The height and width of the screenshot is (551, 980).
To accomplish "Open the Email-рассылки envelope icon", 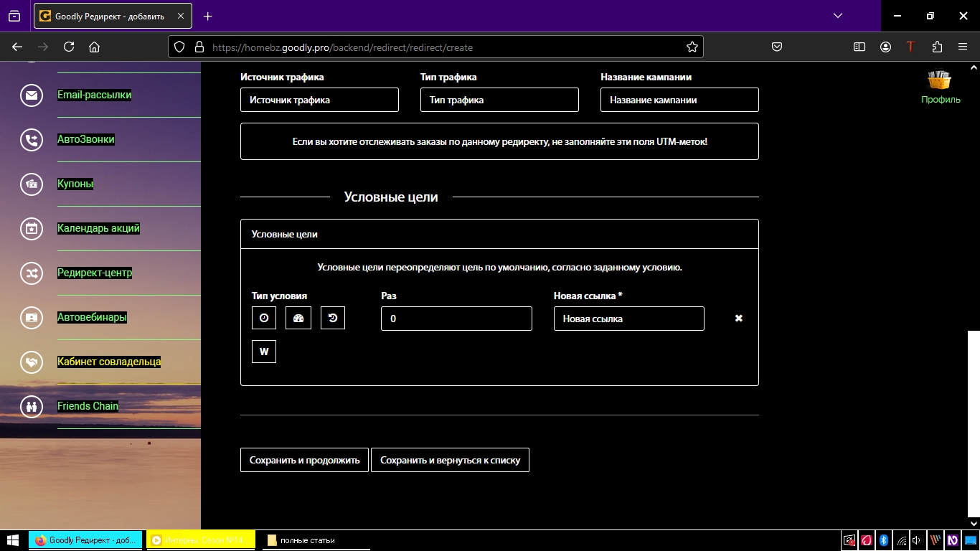I will (32, 95).
